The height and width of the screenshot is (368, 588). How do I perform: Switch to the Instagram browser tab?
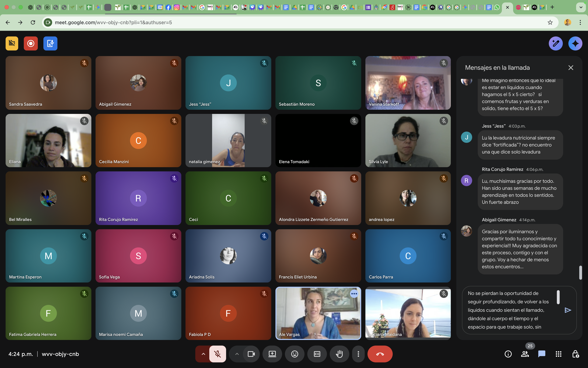click(177, 7)
